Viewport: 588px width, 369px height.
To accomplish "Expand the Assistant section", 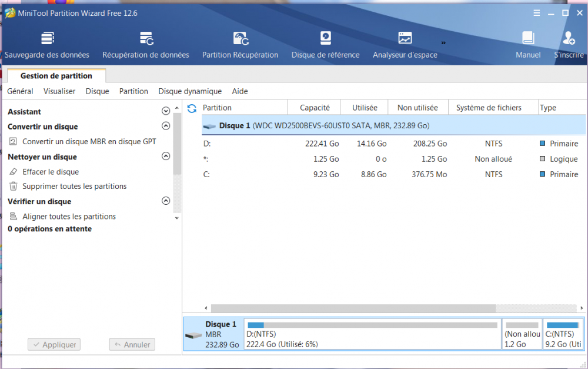I will tap(166, 111).
